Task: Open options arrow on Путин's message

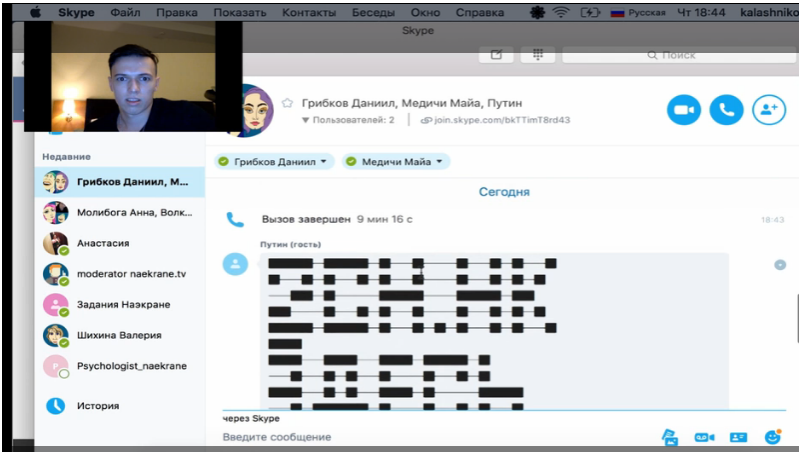Action: tap(780, 264)
